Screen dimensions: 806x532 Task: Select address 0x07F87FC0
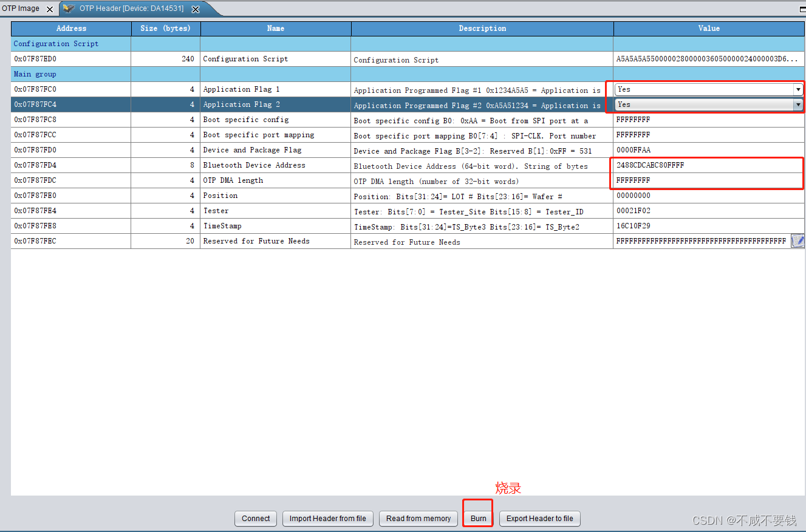pos(71,89)
